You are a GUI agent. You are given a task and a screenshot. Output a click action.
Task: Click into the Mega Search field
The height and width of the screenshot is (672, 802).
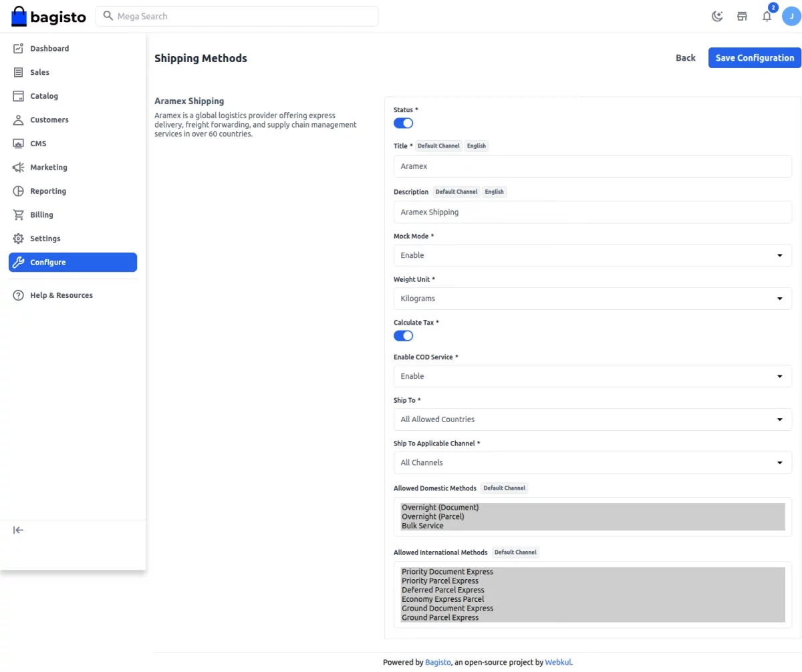[237, 16]
